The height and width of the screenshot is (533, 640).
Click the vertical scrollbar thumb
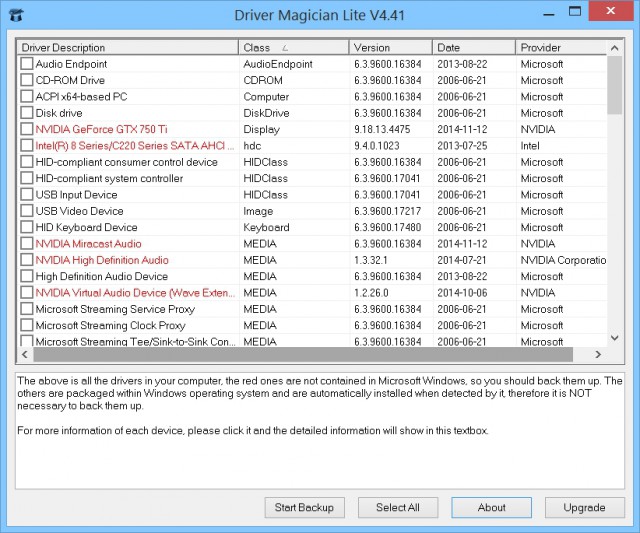(x=615, y=85)
